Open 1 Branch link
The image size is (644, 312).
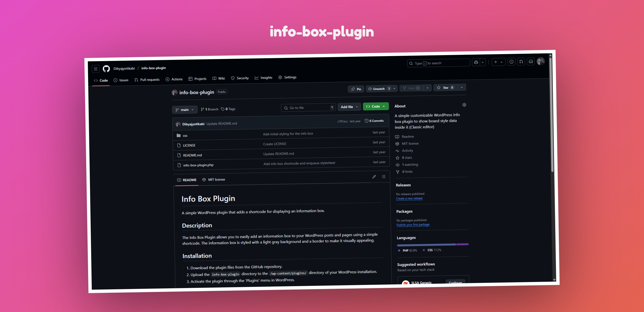210,109
